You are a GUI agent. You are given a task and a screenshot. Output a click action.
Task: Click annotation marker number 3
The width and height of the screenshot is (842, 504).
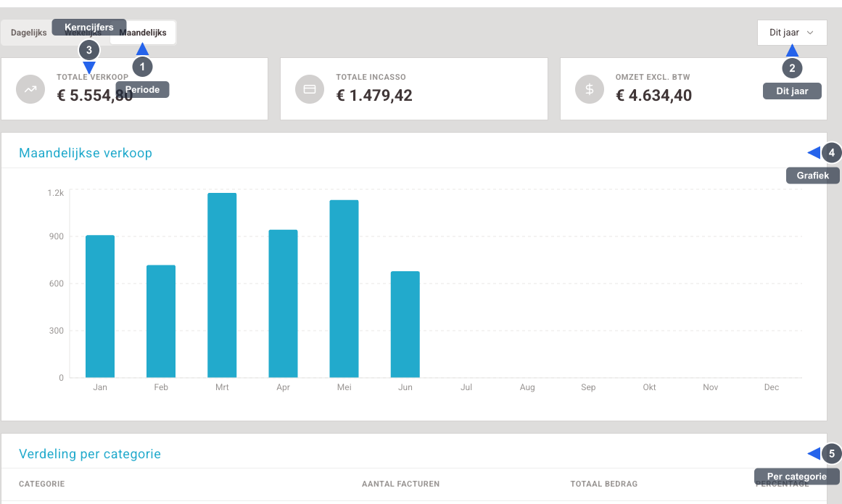[89, 50]
